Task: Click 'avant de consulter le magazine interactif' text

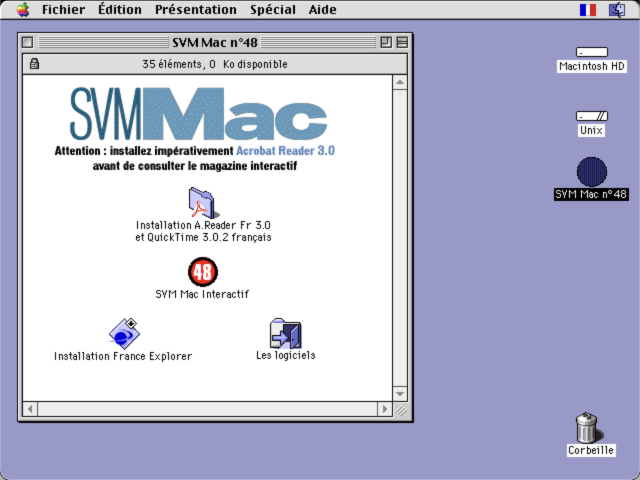Action: click(x=195, y=166)
